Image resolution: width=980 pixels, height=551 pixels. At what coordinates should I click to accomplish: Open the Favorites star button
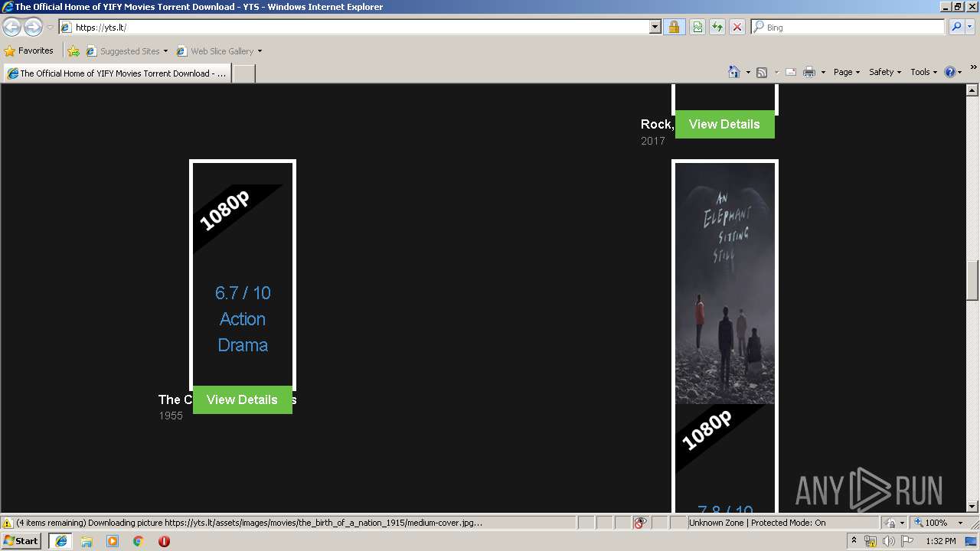tap(28, 51)
